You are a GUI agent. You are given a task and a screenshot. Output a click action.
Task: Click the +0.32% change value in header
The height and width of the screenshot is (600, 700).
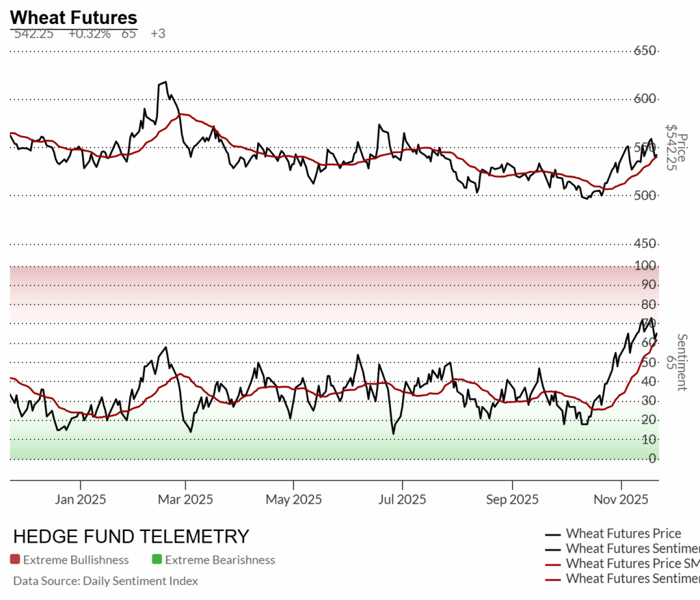click(x=89, y=33)
